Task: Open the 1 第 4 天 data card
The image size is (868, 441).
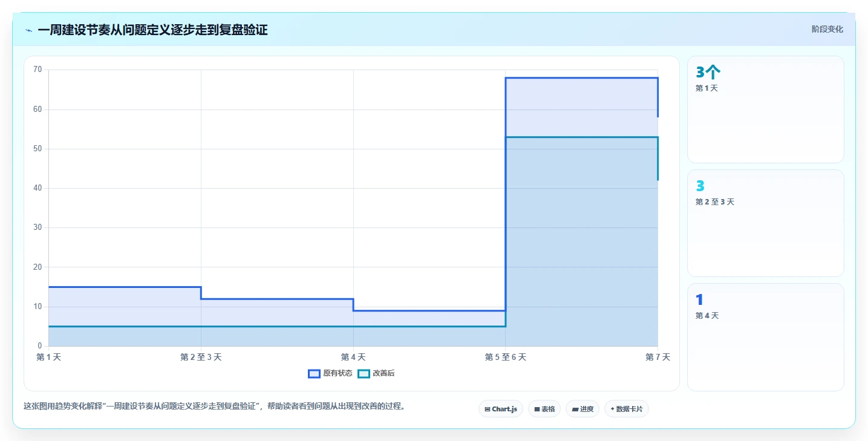Action: [766, 337]
